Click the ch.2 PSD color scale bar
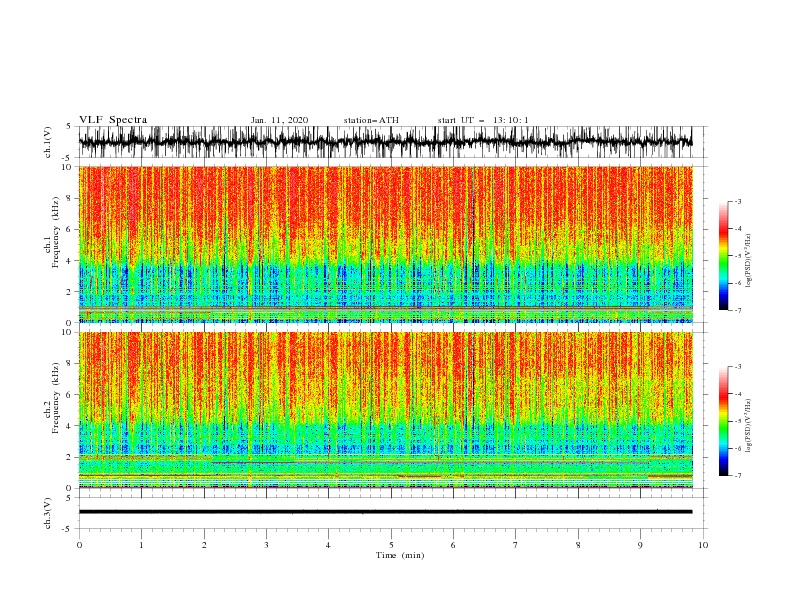The image size is (792, 612). (x=723, y=421)
